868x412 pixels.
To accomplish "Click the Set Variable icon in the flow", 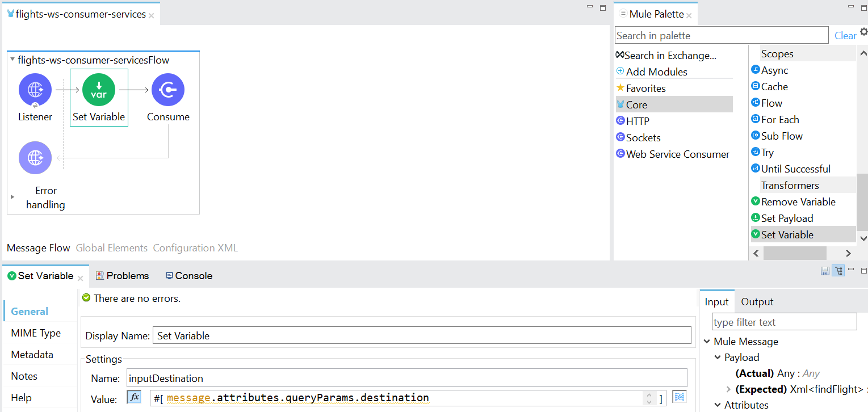I will tap(99, 90).
